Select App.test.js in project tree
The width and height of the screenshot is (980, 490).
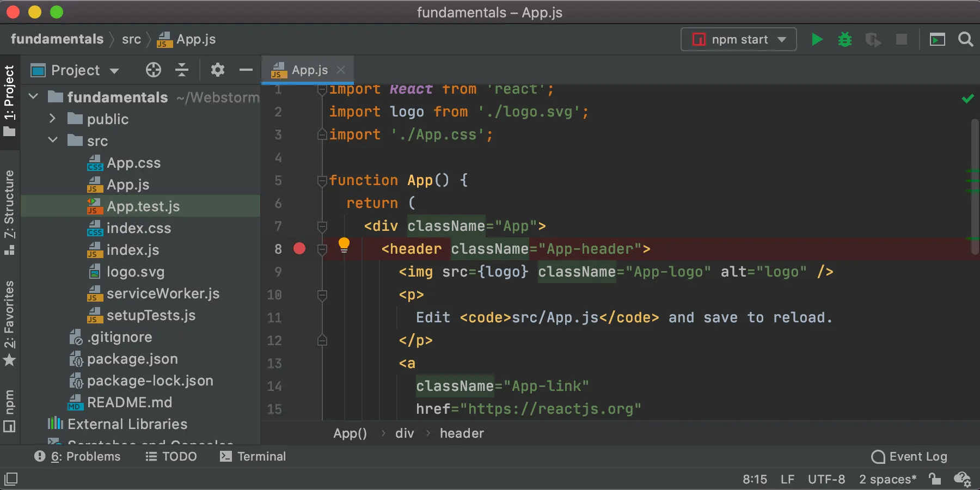coord(140,206)
